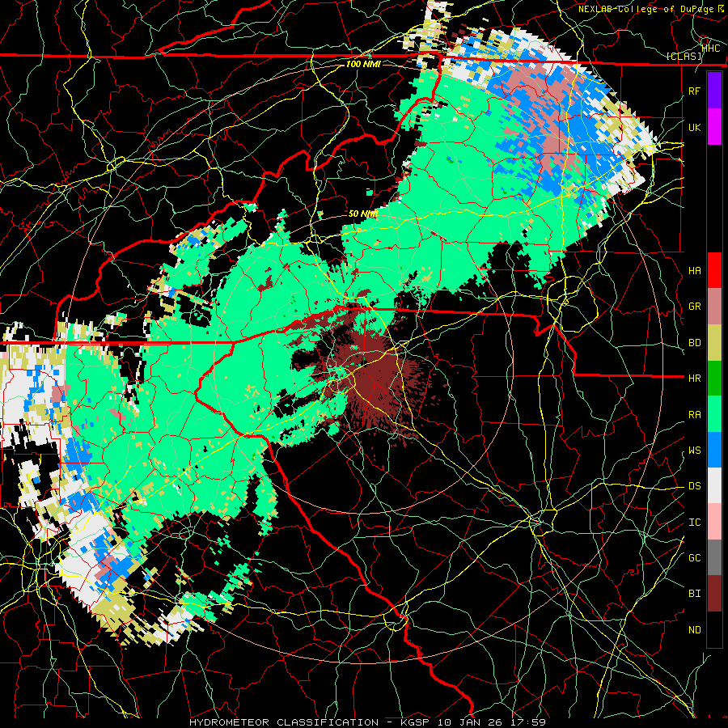Screen dimensions: 728x728
Task: Click the RA bright green color swatch
Action: pos(714,414)
